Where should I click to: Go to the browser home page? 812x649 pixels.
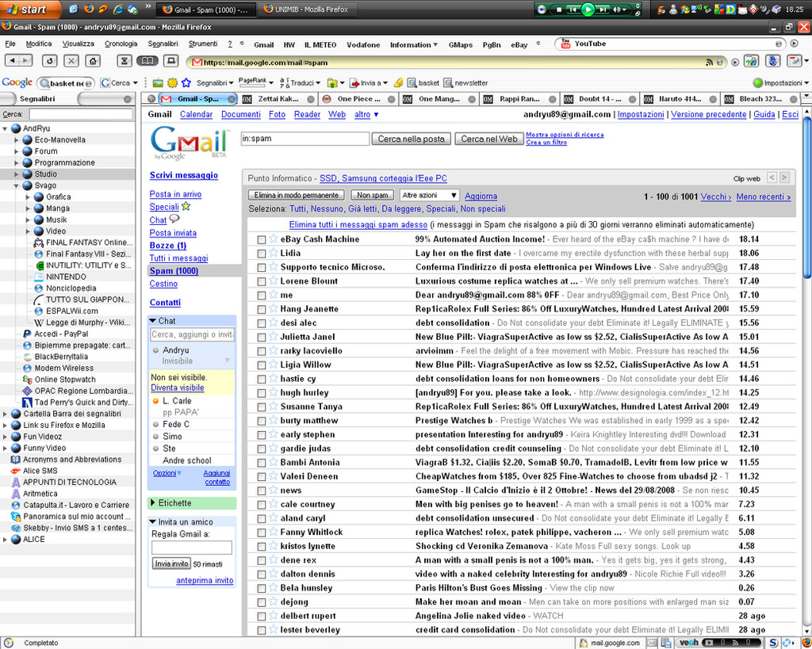click(93, 61)
